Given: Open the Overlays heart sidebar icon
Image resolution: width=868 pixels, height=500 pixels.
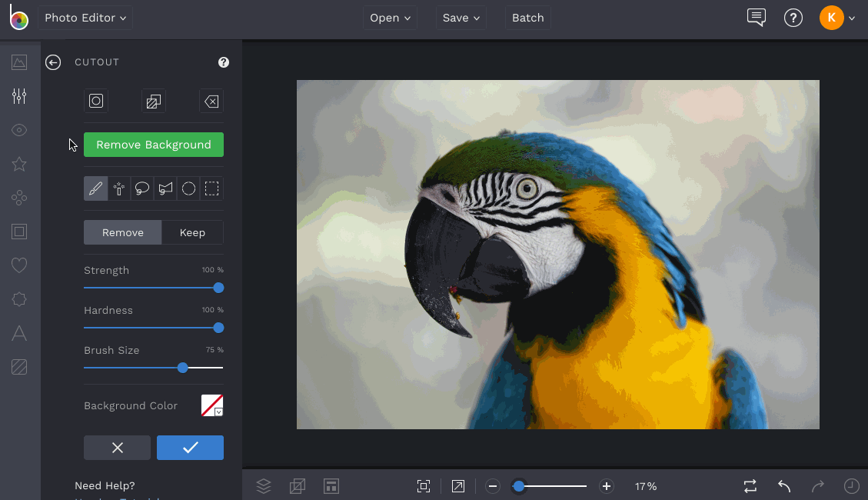Looking at the screenshot, I should pos(19,265).
